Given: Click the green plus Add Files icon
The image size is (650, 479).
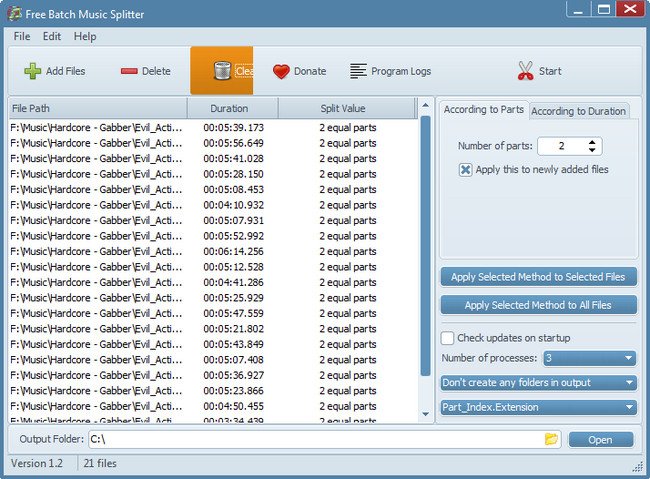Looking at the screenshot, I should pos(32,71).
